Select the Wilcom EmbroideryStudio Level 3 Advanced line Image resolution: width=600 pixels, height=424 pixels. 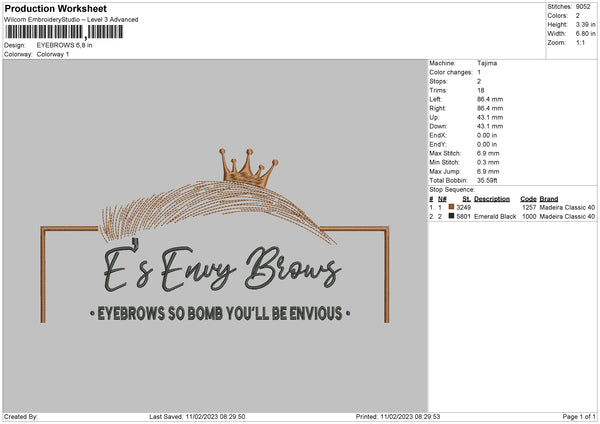71,20
